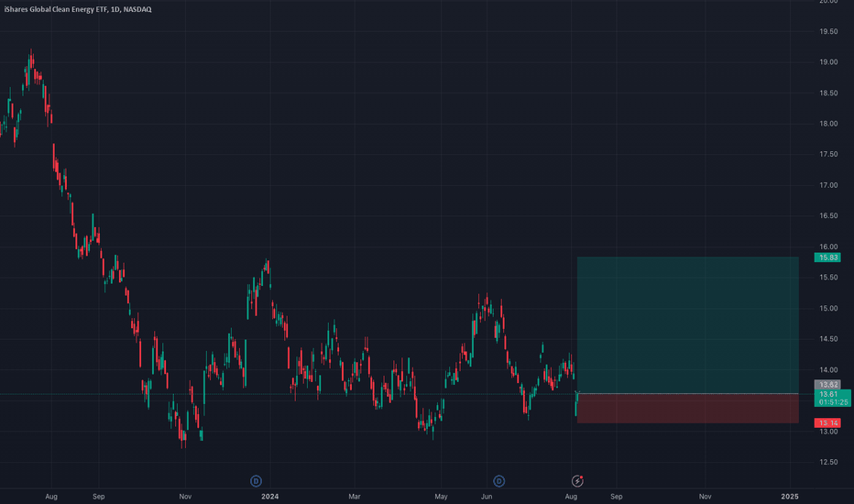Image resolution: width=854 pixels, height=504 pixels.
Task: Select the green 15.83 take-profit label
Action: pos(827,257)
